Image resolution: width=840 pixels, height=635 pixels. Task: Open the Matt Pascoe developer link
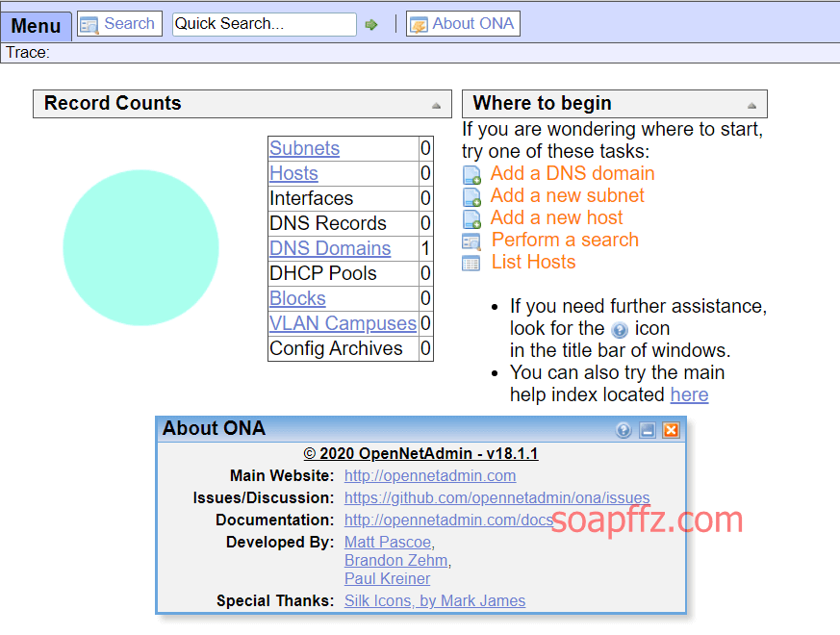pos(388,543)
